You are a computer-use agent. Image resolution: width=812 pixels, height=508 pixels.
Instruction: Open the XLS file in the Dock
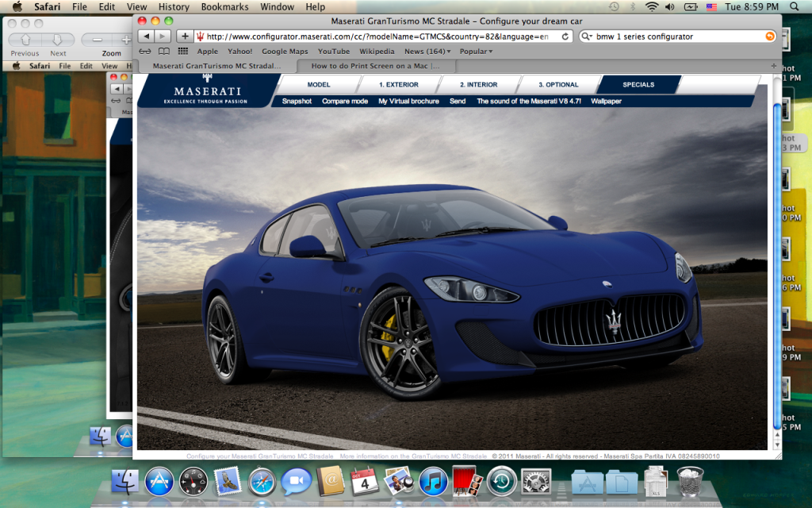tap(656, 481)
